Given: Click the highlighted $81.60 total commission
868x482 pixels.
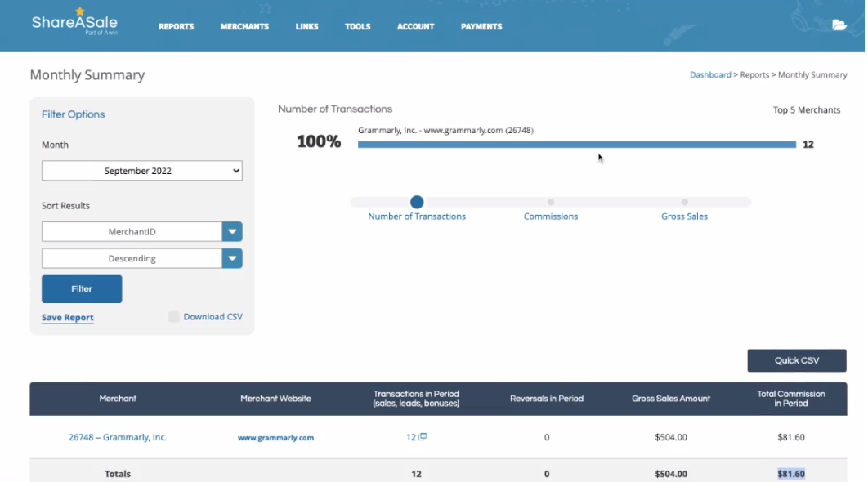Looking at the screenshot, I should pyautogui.click(x=791, y=474).
